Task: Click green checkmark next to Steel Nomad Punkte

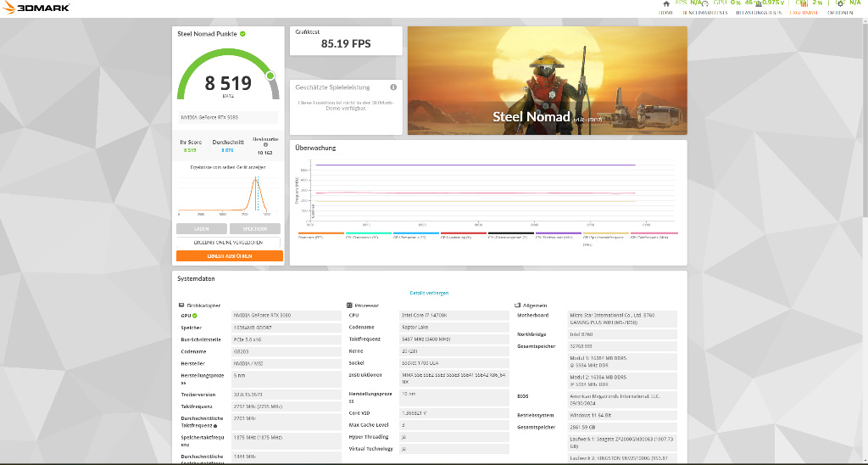Action: click(242, 34)
